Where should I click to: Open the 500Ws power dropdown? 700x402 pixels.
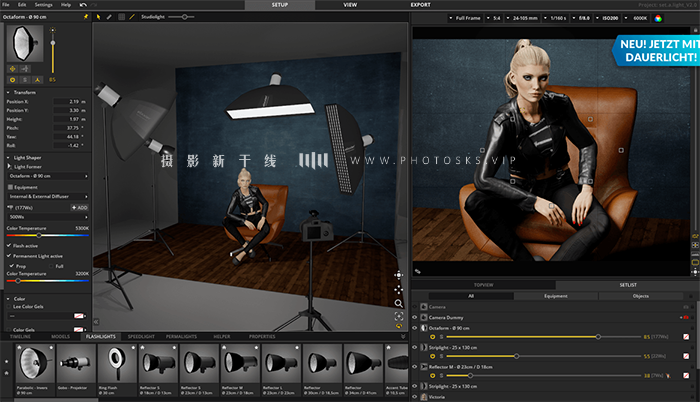point(47,217)
